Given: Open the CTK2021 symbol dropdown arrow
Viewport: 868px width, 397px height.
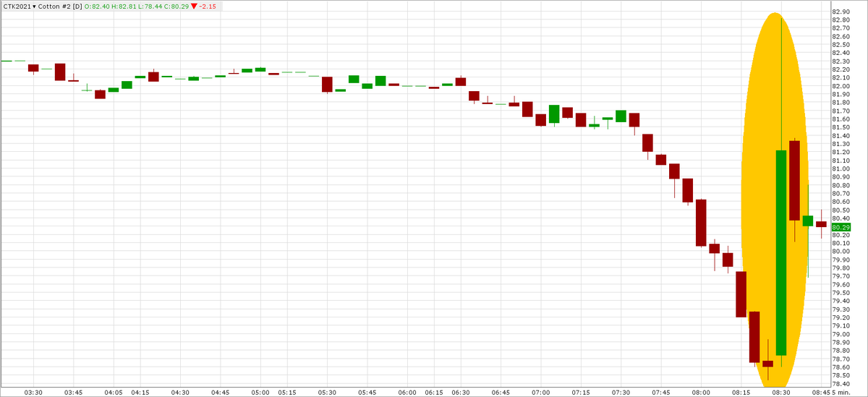Looking at the screenshot, I should coord(34,7).
